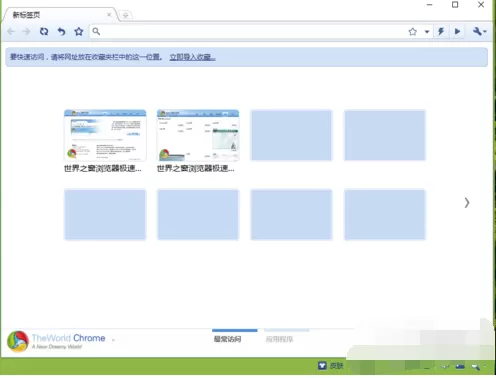496x378 pixels.
Task: Click the zoom magnifier in status bar
Action: [x=475, y=367]
